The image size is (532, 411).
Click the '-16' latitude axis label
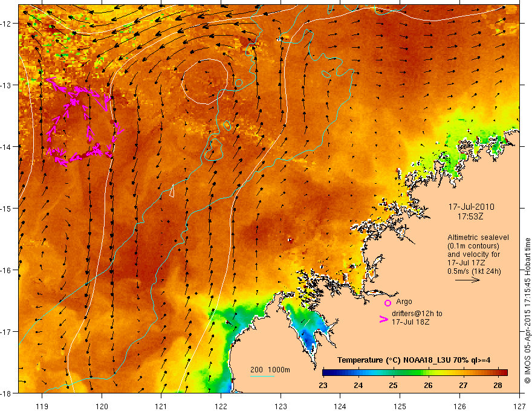[7, 270]
